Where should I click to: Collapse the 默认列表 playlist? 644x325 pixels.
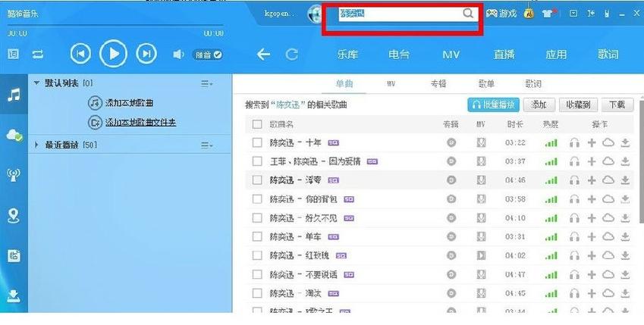coord(36,83)
